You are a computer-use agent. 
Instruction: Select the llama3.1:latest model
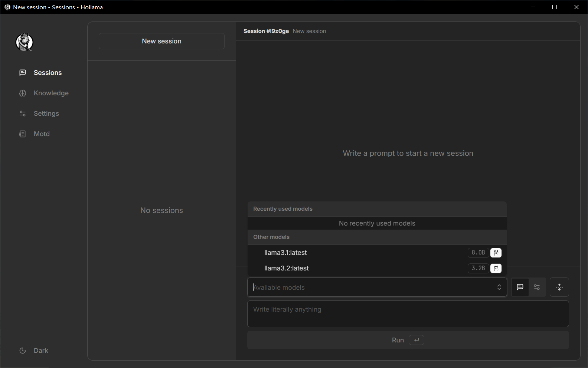[x=377, y=253]
